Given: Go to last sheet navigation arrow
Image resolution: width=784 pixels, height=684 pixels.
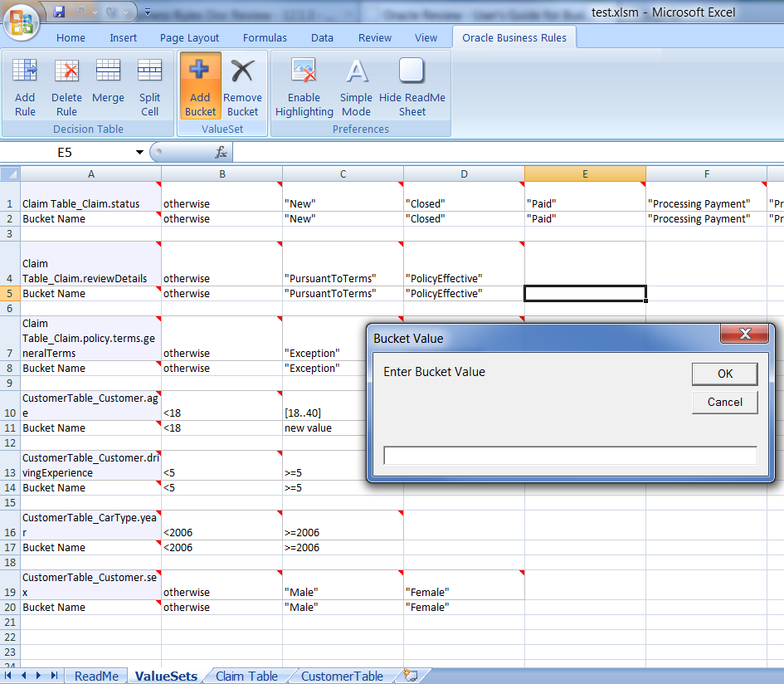Looking at the screenshot, I should pyautogui.click(x=55, y=676).
